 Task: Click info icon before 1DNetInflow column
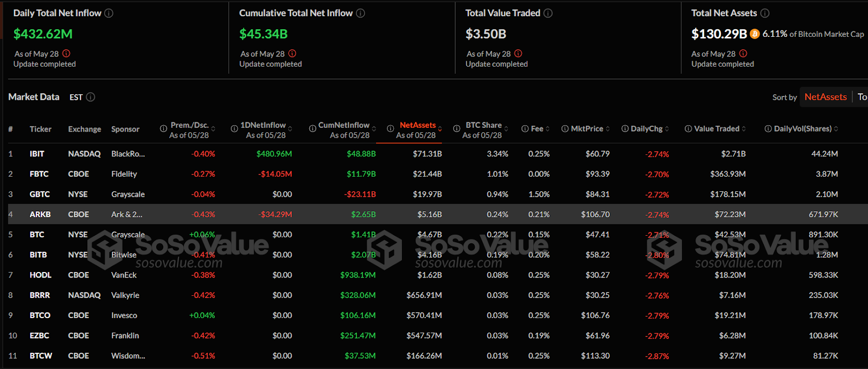[234, 129]
